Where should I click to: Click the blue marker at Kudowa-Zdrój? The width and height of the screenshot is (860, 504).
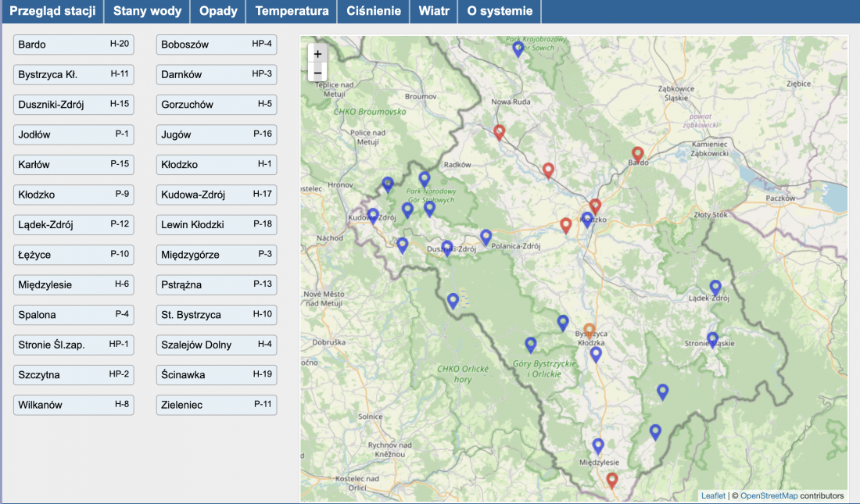(373, 216)
